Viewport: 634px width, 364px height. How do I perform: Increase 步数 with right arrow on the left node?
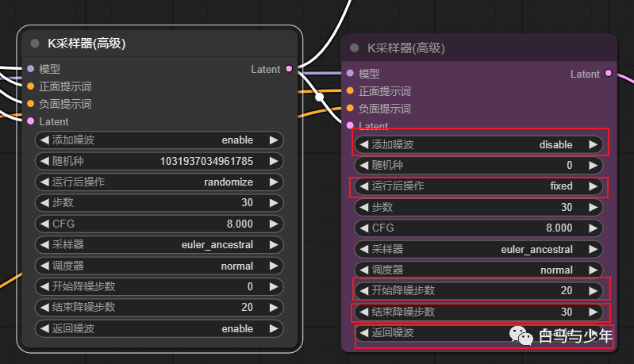(x=273, y=203)
